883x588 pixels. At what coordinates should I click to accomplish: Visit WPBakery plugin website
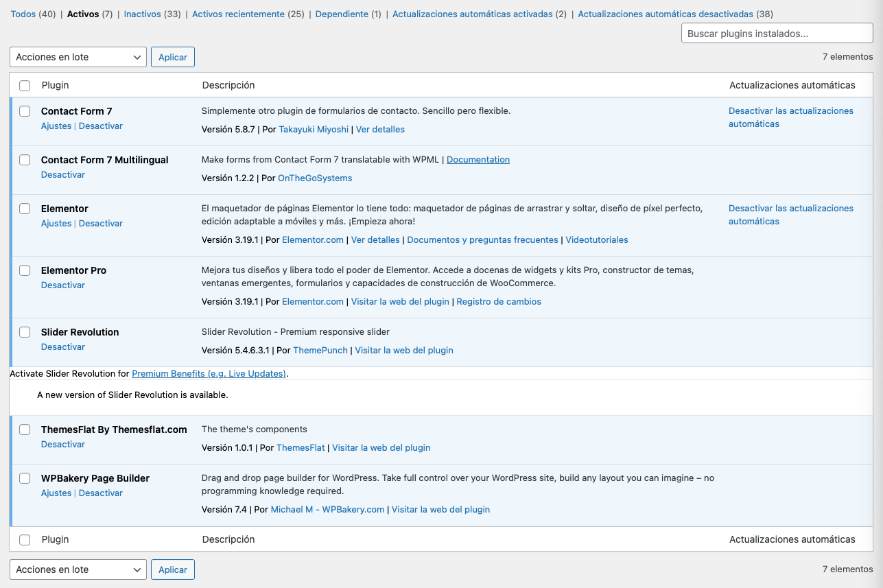coord(440,510)
